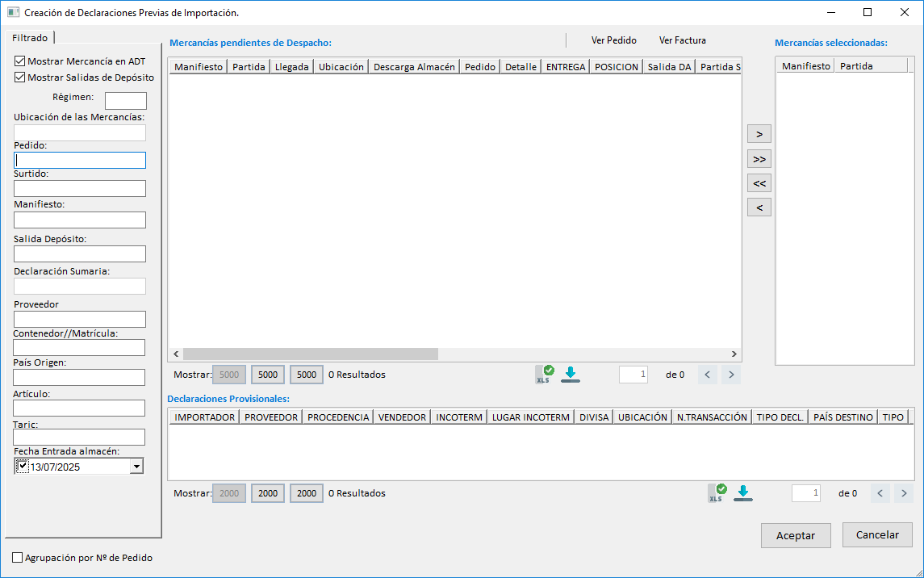Export provisional declarations to XLS
The height and width of the screenshot is (578, 924).
coord(717,492)
